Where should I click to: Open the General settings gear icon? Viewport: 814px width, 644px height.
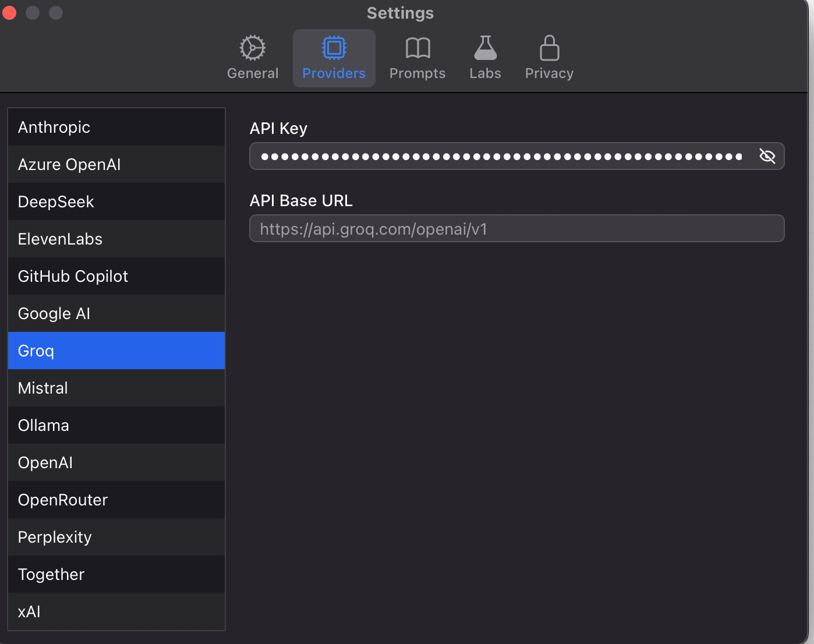pos(253,48)
